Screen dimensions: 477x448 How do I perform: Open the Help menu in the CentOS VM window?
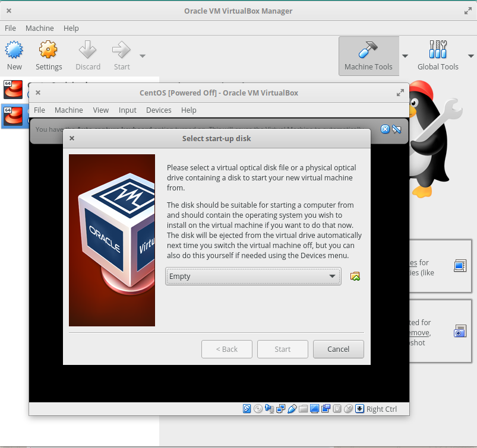point(189,110)
